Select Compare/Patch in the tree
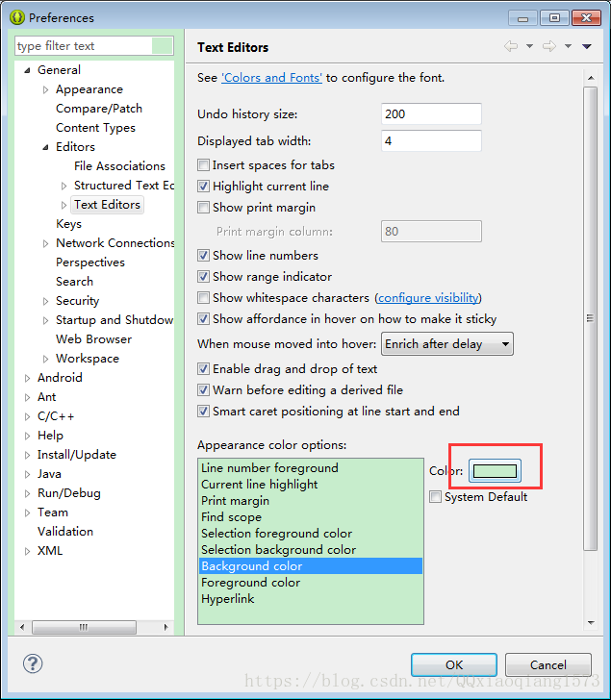The width and height of the screenshot is (611, 700). tap(99, 109)
